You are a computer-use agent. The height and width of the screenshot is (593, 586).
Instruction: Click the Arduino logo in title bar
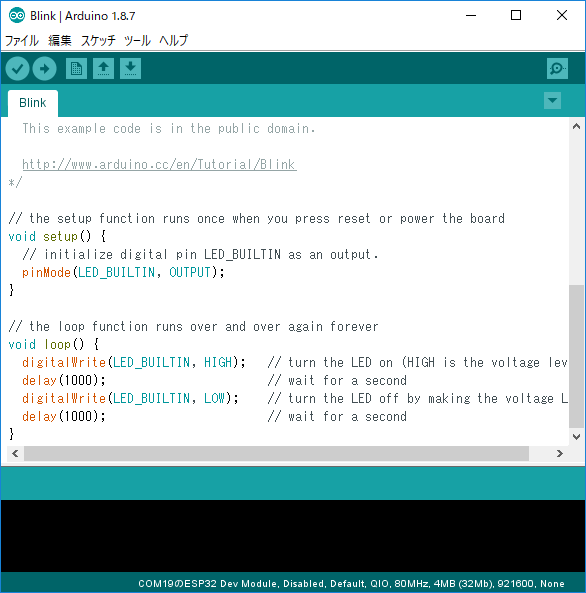[x=17, y=16]
